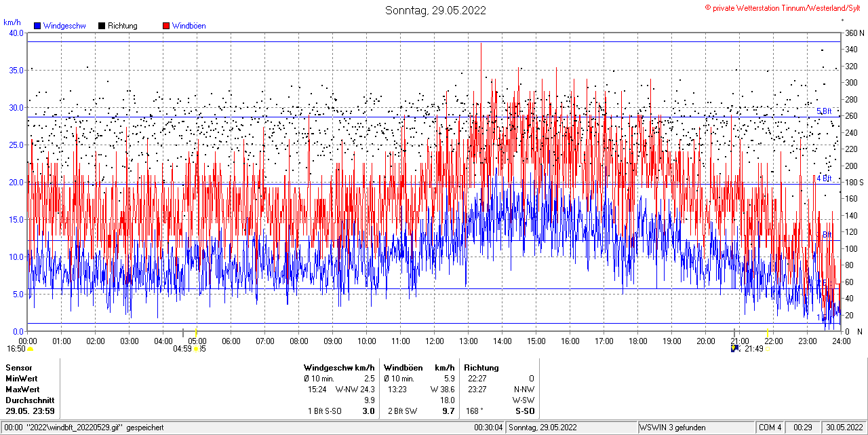Click the 1 Bft S-SO reading
This screenshot has height=435, width=868.
326,411
